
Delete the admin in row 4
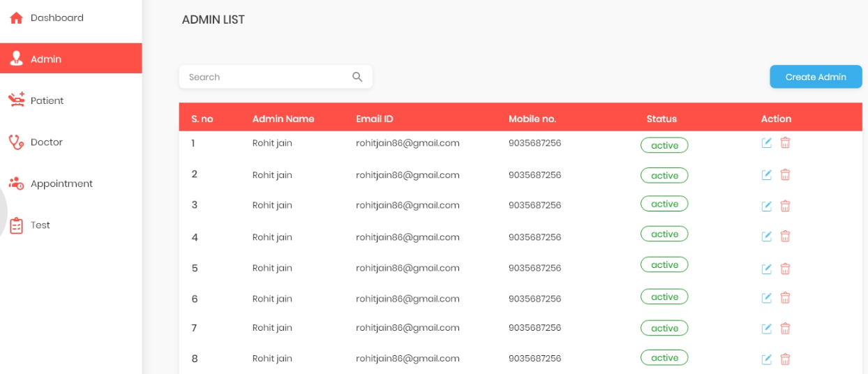click(x=785, y=237)
